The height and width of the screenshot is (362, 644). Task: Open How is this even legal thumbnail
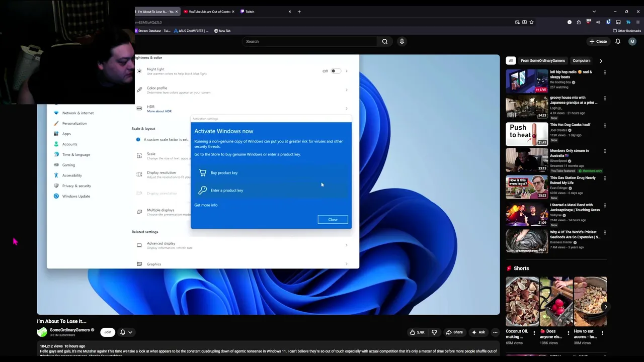[x=527, y=187]
